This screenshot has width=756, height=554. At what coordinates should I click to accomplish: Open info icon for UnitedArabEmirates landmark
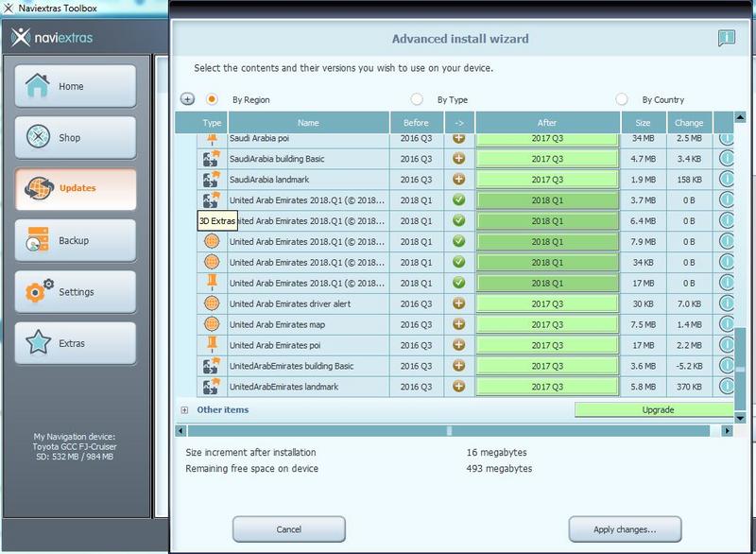[726, 387]
